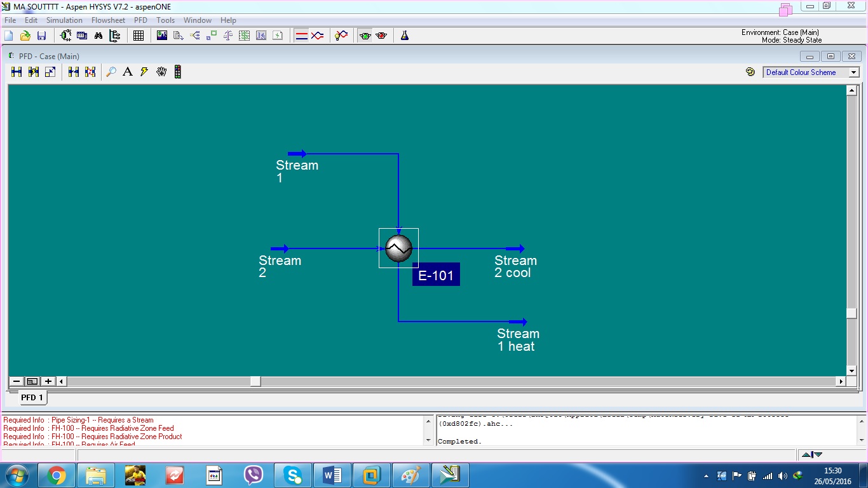Select the E-101 heat exchanger block
The image size is (868, 488).
pos(398,248)
